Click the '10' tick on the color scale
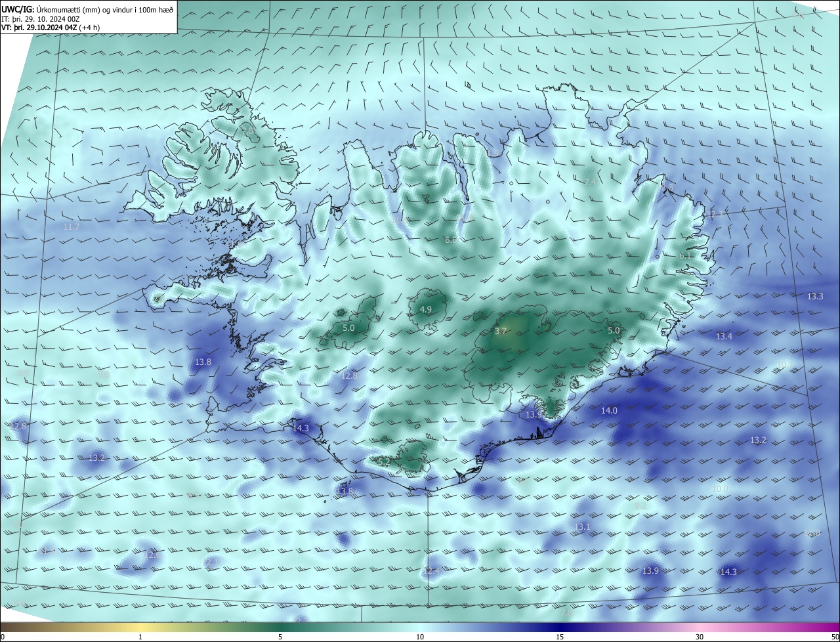This screenshot has height=642, width=840. click(420, 637)
